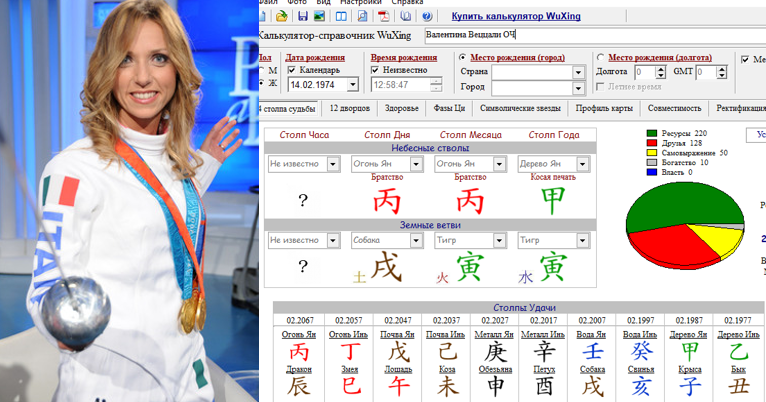
Task: Click the open folder toolbar icon
Action: pyautogui.click(x=281, y=16)
